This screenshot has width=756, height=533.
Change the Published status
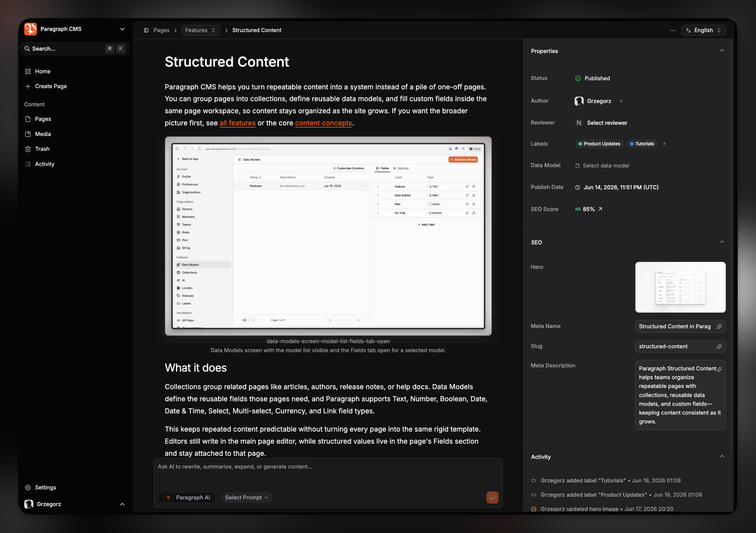click(x=593, y=78)
